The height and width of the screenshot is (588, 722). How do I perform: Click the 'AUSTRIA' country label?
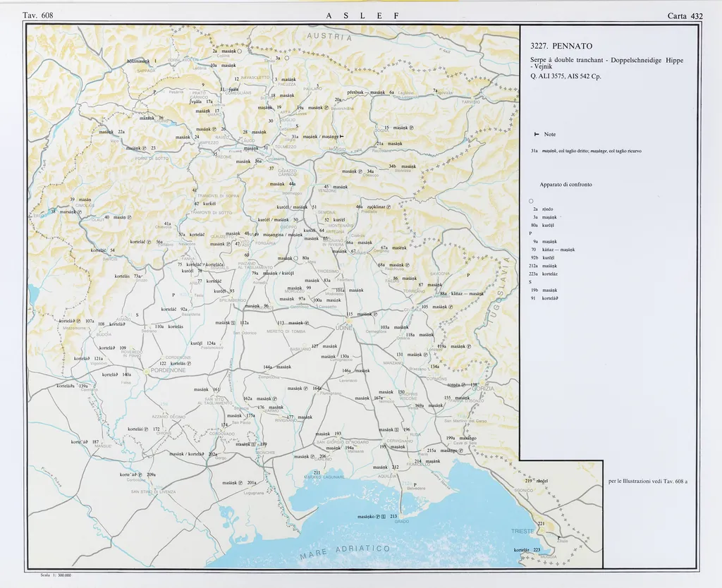pos(329,37)
